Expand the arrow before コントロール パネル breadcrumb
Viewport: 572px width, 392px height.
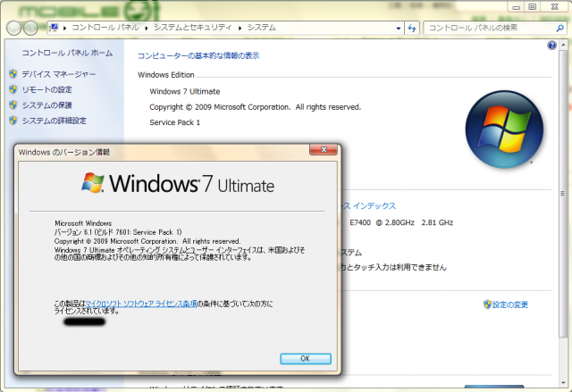(x=64, y=28)
